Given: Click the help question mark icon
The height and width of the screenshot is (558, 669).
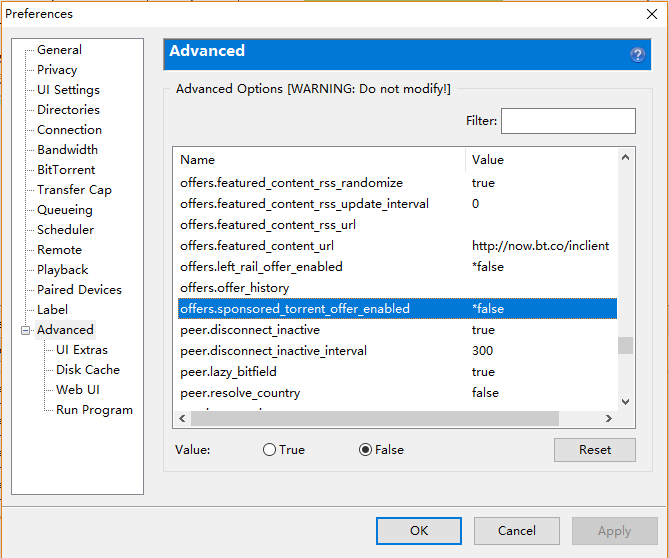Looking at the screenshot, I should [x=637, y=55].
